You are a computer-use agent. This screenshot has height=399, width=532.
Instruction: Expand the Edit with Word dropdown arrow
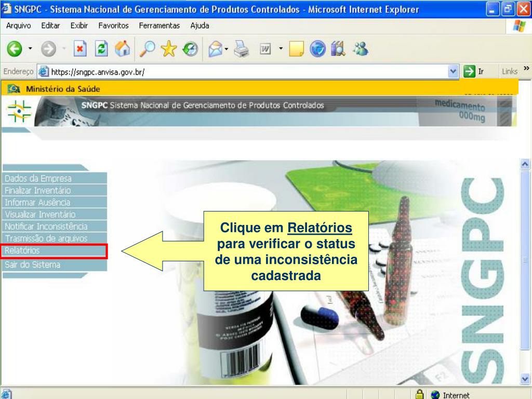pos(281,48)
